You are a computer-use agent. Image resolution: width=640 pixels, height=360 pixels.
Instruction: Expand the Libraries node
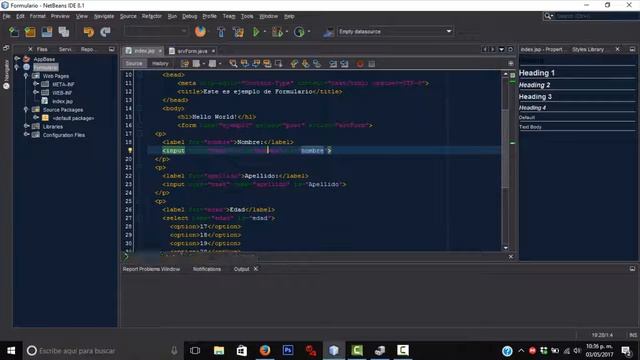[x=26, y=127]
